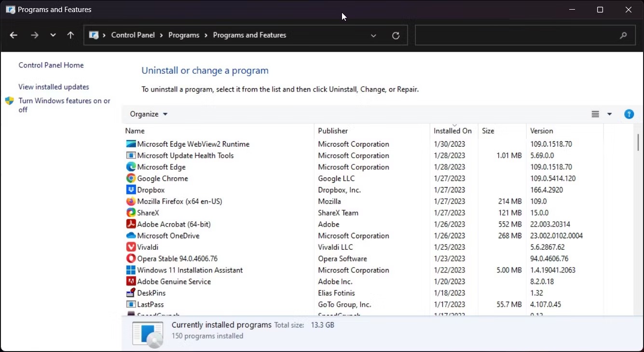Refresh the Programs and Features list
Viewport: 644px width, 352px height.
(x=396, y=35)
